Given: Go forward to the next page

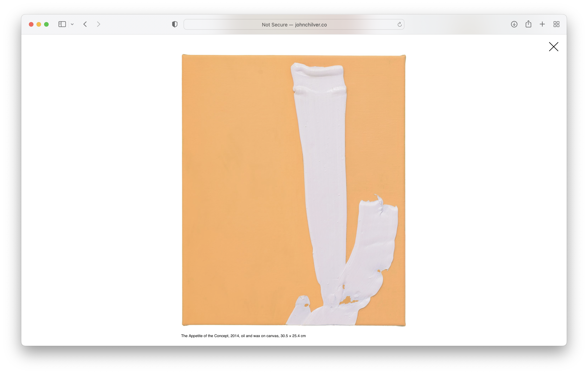Looking at the screenshot, I should (x=98, y=24).
